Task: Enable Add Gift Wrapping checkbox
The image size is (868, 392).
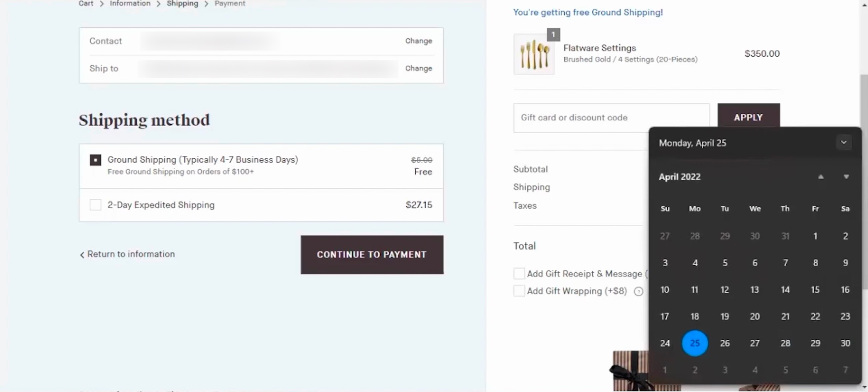Action: coord(519,291)
